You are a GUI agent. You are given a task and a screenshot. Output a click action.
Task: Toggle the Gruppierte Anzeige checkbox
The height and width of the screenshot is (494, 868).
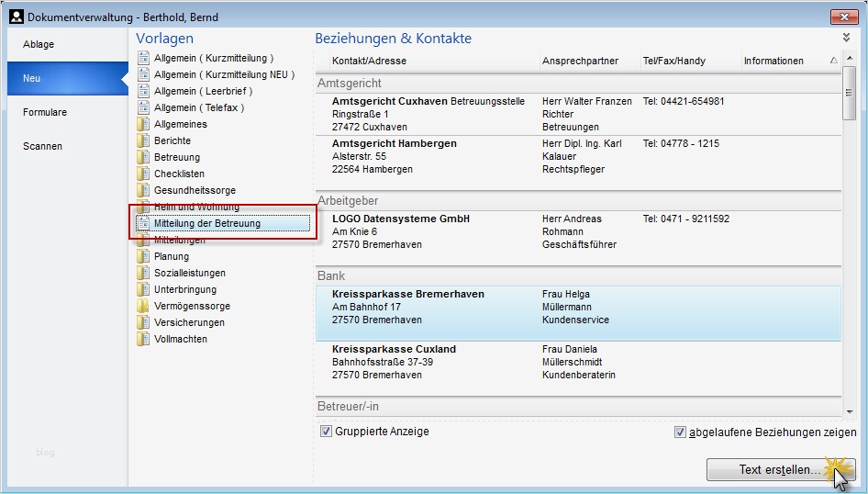[326, 432]
